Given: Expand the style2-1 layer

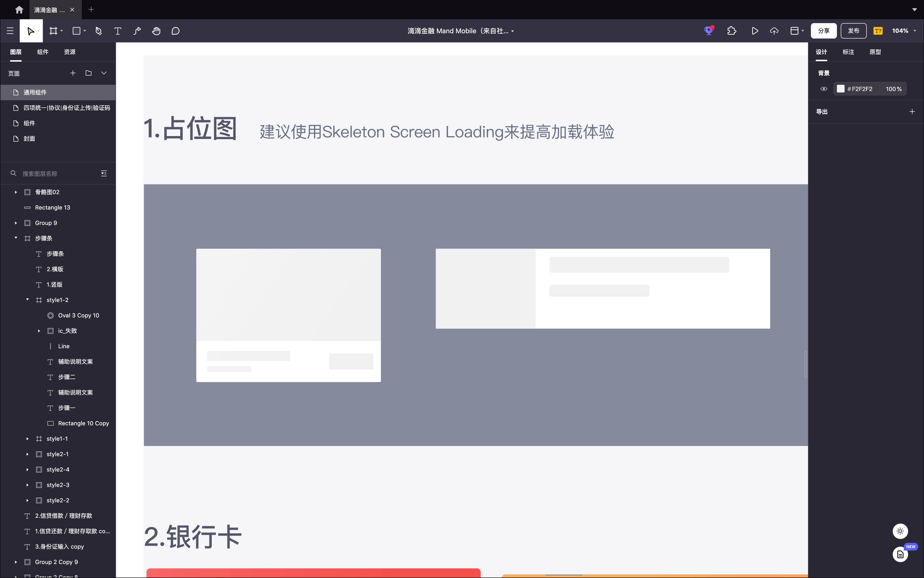Looking at the screenshot, I should point(27,454).
